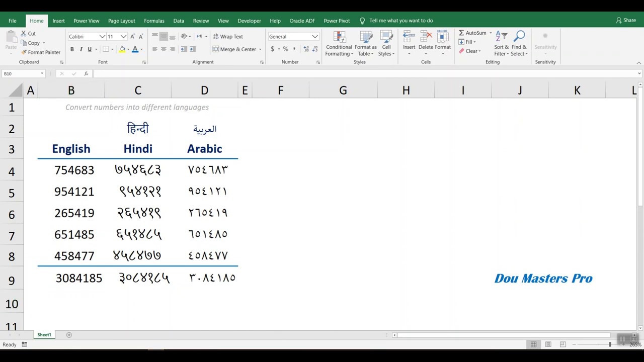The width and height of the screenshot is (644, 362).
Task: Switch to the Insert tab
Action: coord(58,21)
